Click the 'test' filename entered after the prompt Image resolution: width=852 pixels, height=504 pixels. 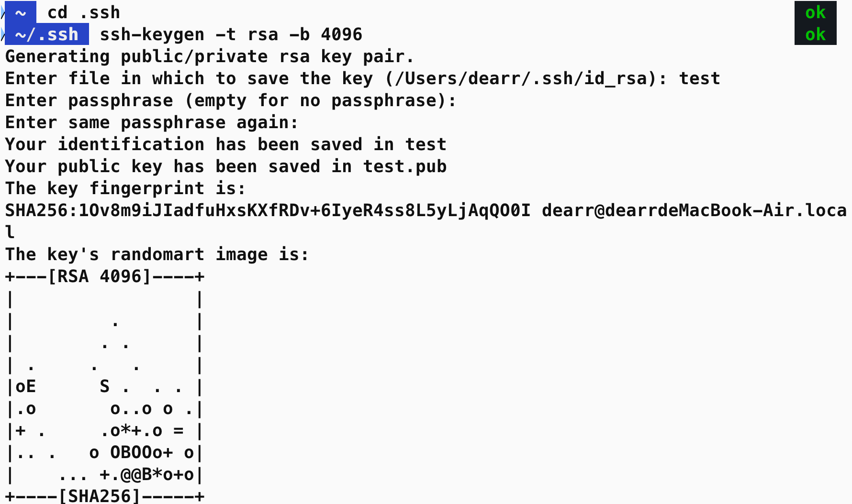point(700,78)
